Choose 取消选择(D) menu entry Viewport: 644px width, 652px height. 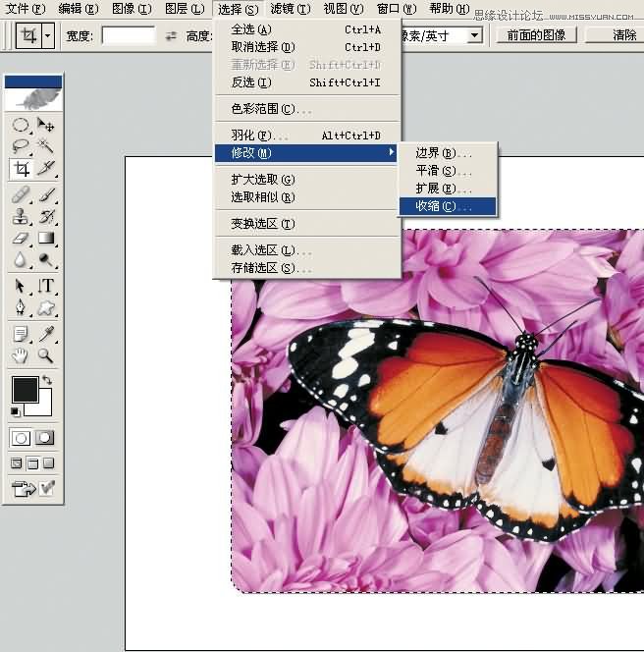[x=307, y=47]
